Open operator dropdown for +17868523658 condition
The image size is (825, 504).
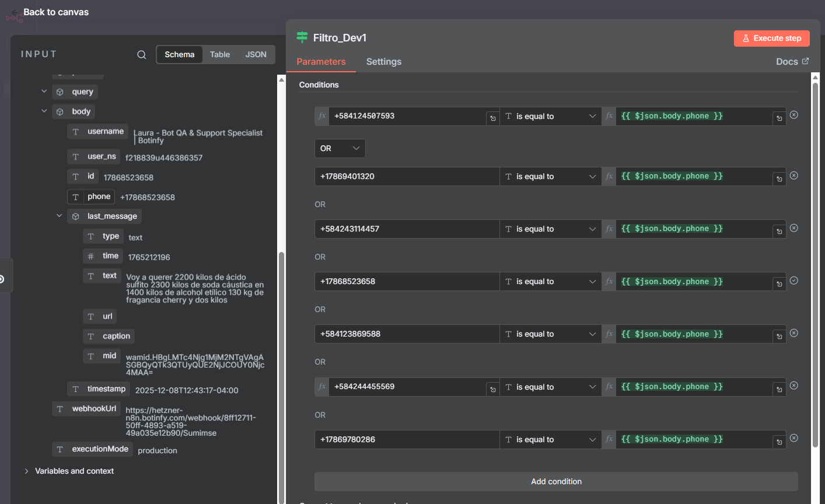point(551,282)
